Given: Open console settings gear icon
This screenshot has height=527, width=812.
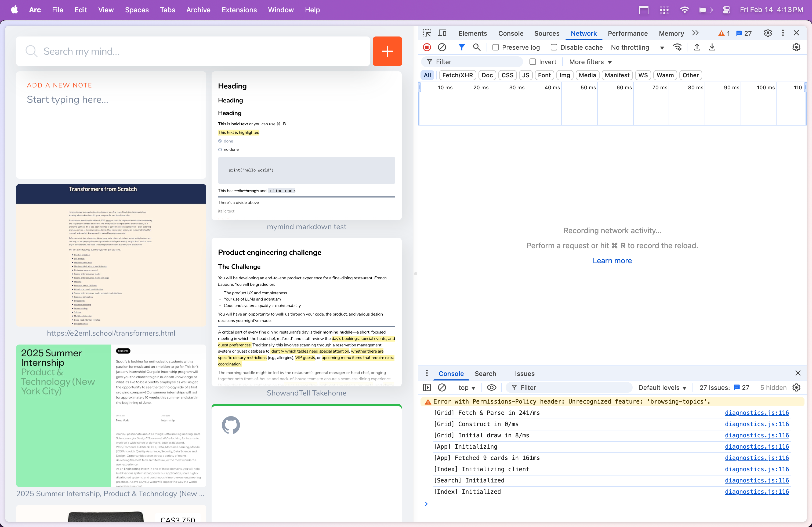Looking at the screenshot, I should coord(796,387).
